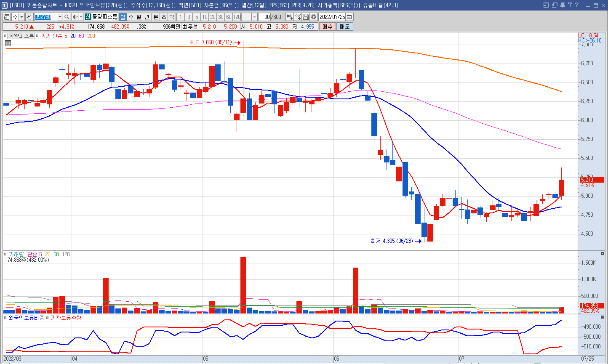The image size is (608, 364).
Task: Select the 일 daily period toggle
Action: click(x=123, y=17)
